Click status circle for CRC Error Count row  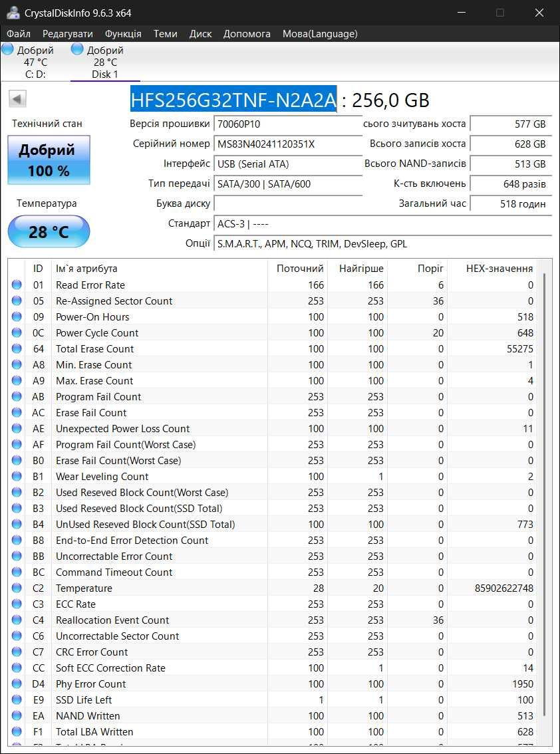click(17, 652)
